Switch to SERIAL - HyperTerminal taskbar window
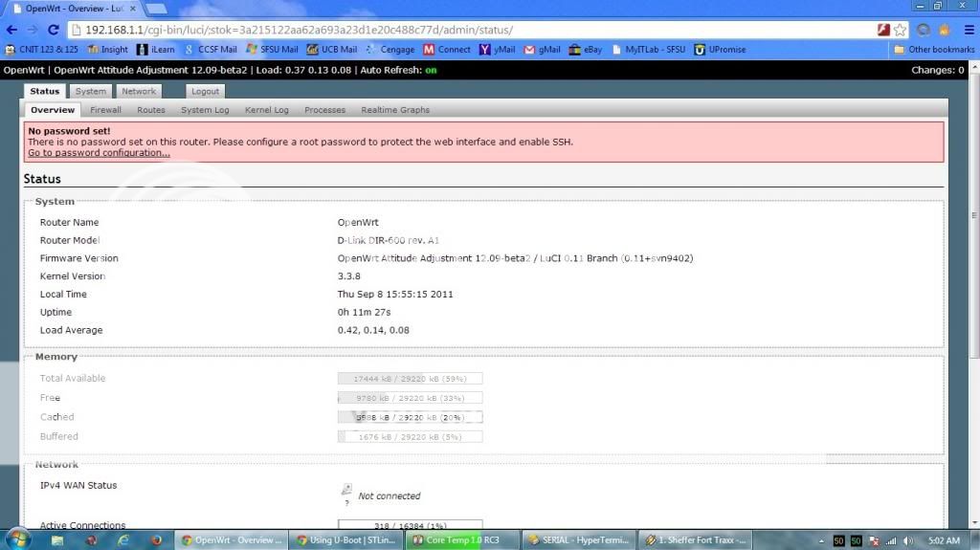 [x=578, y=540]
